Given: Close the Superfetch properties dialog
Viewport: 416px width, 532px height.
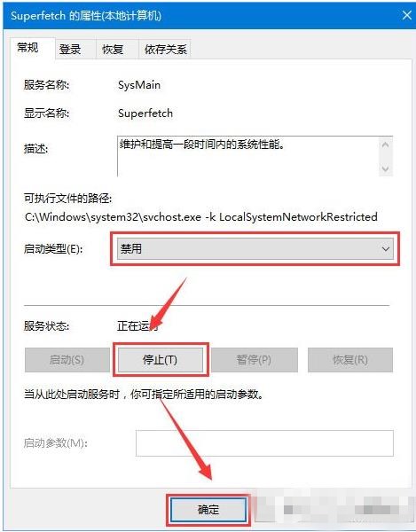Looking at the screenshot, I should pyautogui.click(x=406, y=15).
